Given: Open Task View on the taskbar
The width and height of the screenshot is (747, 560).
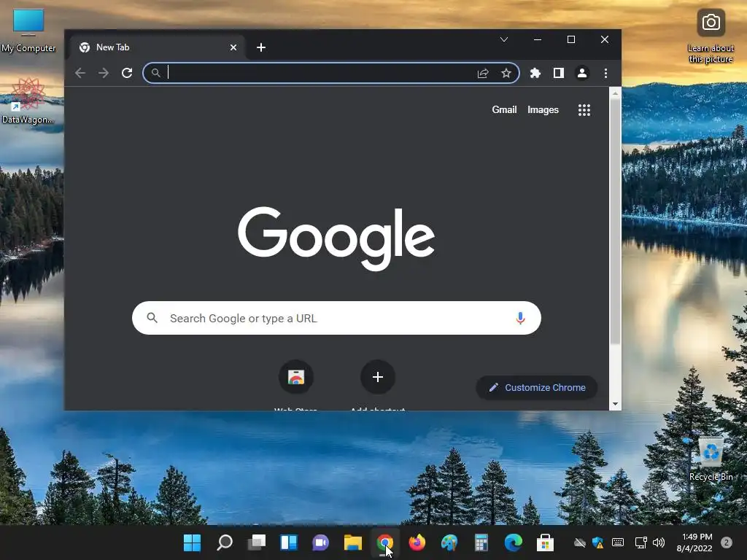Looking at the screenshot, I should [256, 542].
